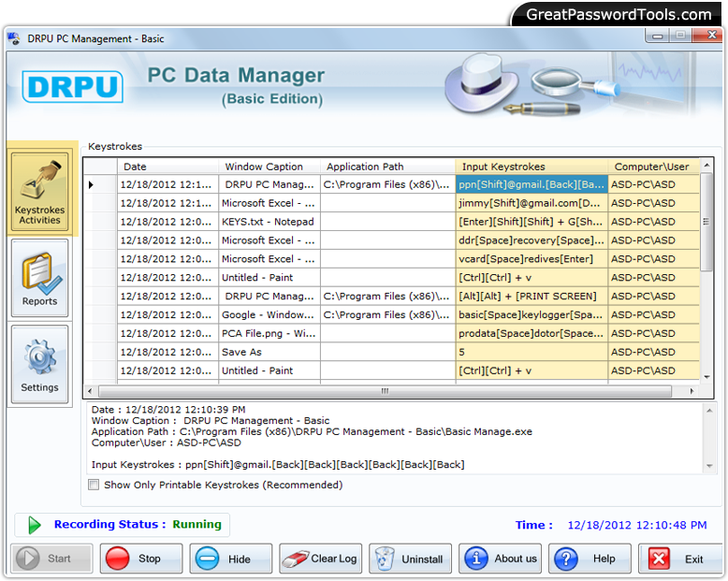
Task: Select the 'prodata[Space]dotor[Space...' cell
Action: (531, 333)
